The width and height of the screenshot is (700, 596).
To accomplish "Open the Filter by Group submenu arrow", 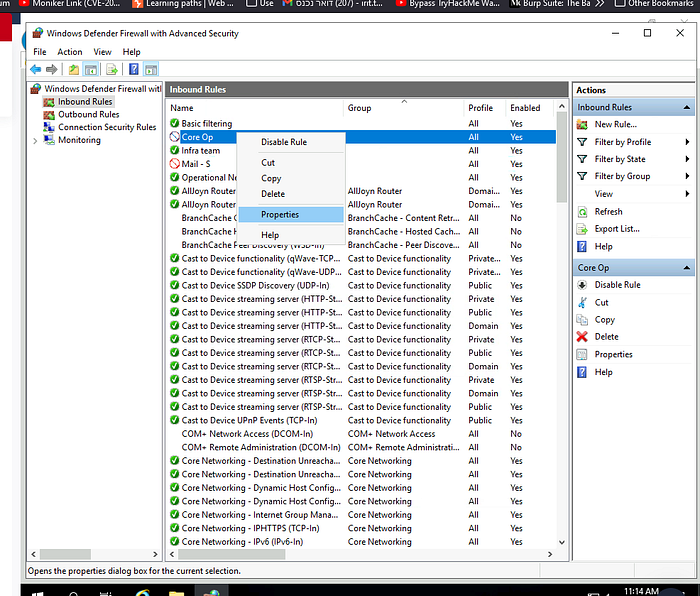I will (x=687, y=176).
